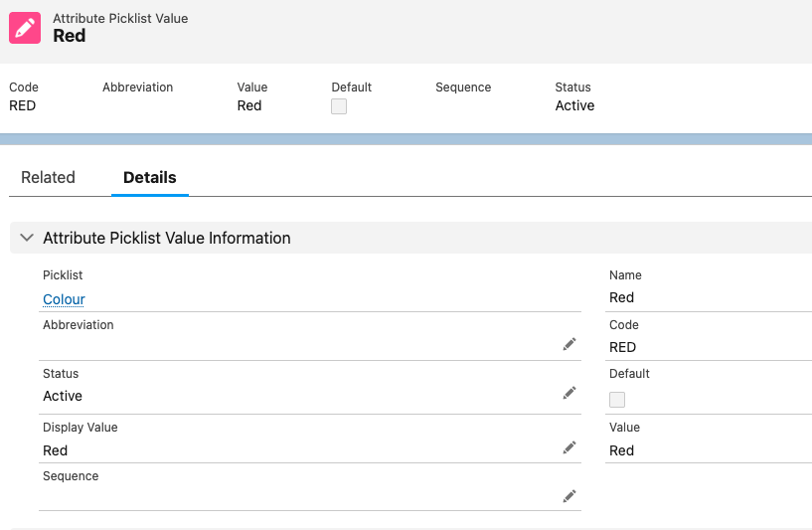812x530 pixels.
Task: Collapse the Attribute Picklist Value Information section chevron
Action: click(x=27, y=239)
